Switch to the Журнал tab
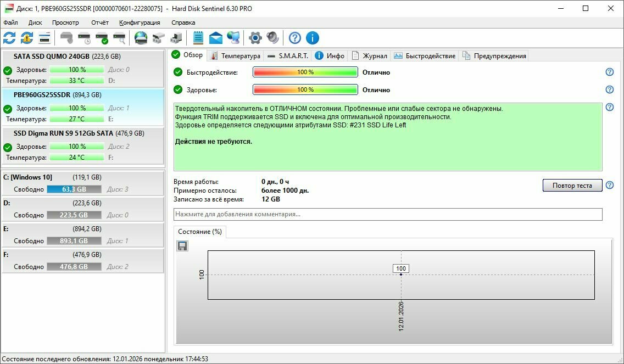 click(369, 55)
